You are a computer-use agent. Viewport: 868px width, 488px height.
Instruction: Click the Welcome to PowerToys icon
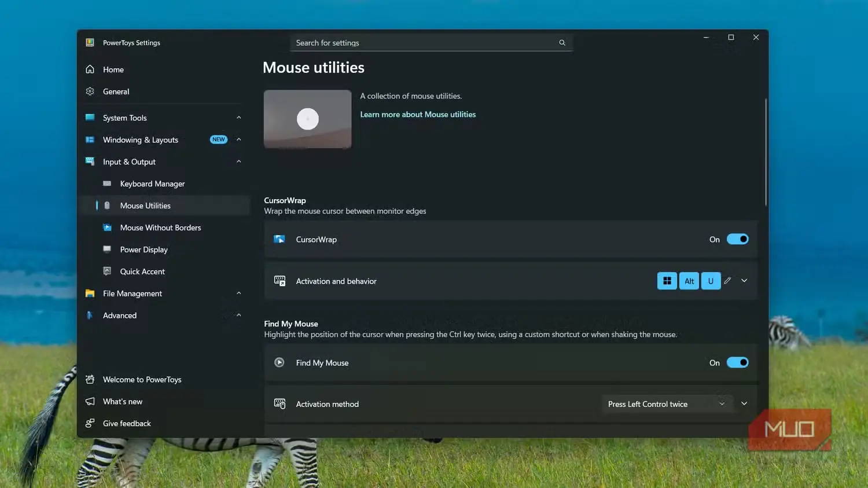(90, 380)
